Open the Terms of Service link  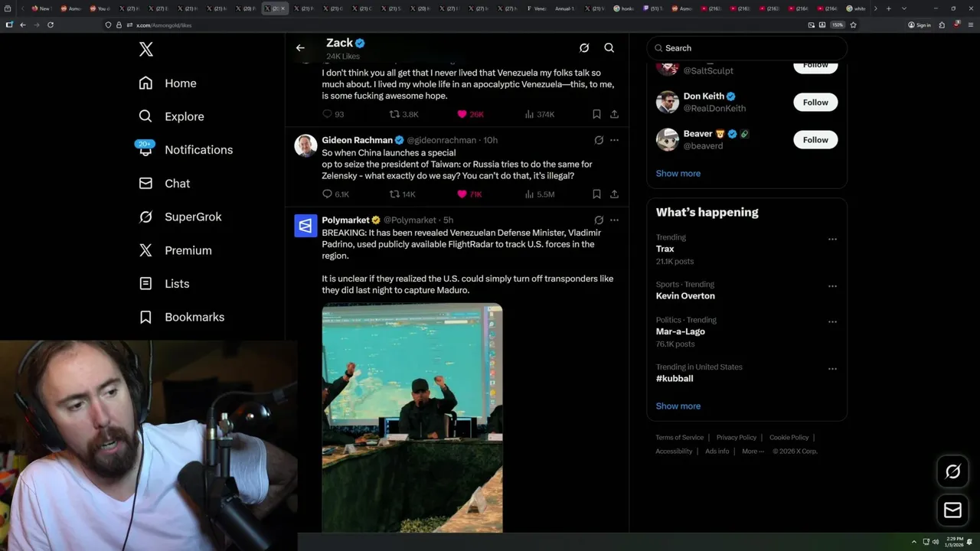coord(680,438)
